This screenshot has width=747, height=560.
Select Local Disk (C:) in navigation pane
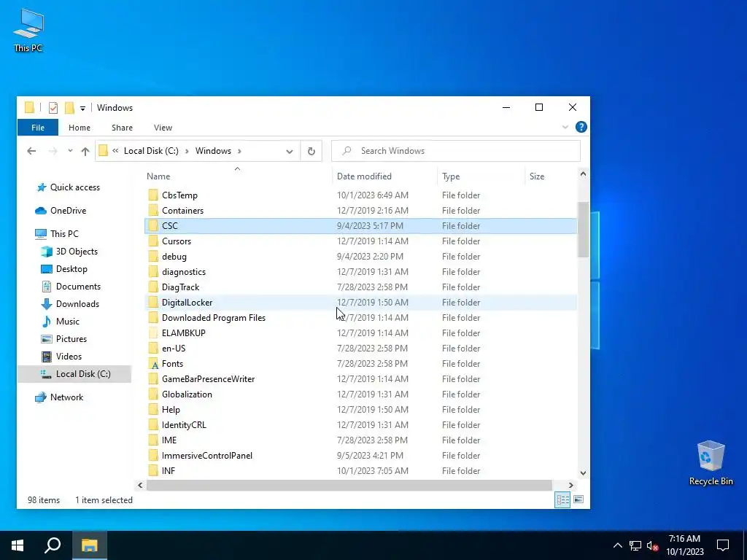74,374
